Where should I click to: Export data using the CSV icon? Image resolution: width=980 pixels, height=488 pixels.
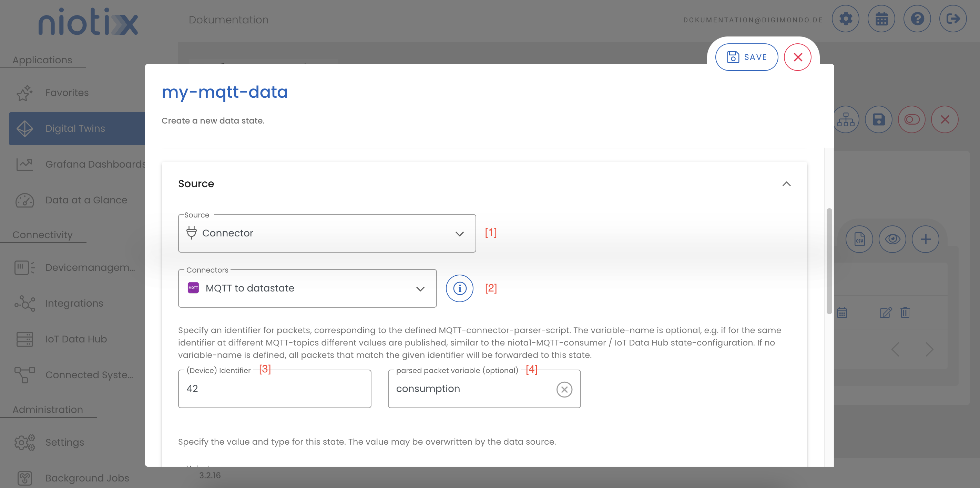(x=860, y=239)
